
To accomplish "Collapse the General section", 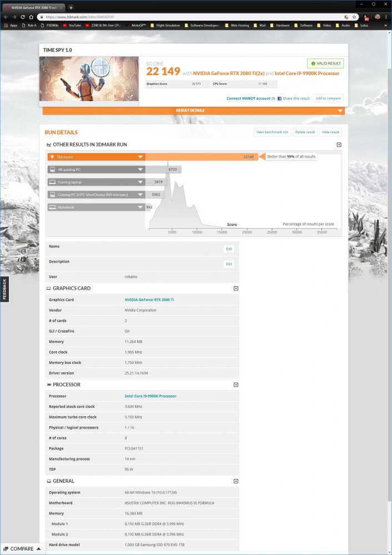I will [236, 481].
